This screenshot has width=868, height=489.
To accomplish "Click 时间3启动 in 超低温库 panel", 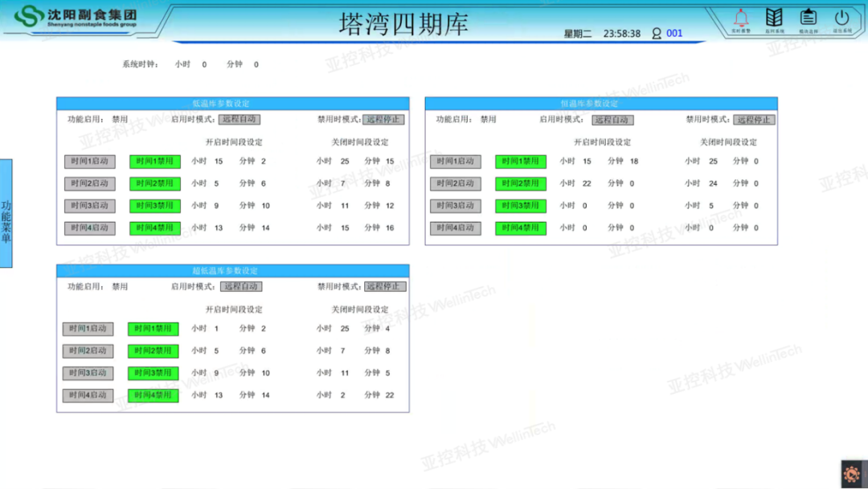I will tap(88, 372).
